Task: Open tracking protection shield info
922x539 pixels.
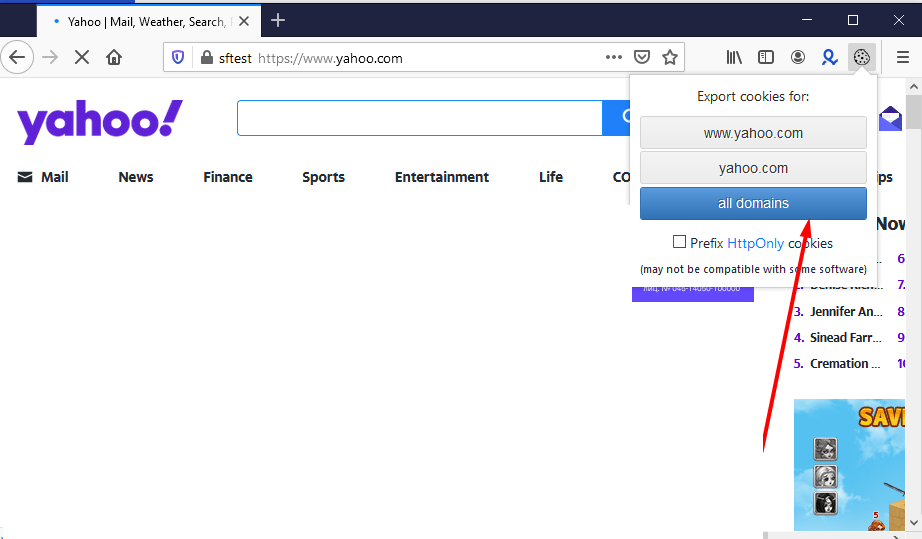Action: 178,58
